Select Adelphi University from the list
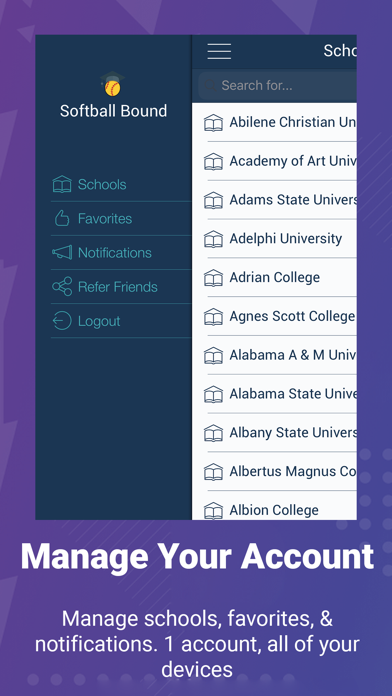This screenshot has width=392, height=696. click(274, 239)
